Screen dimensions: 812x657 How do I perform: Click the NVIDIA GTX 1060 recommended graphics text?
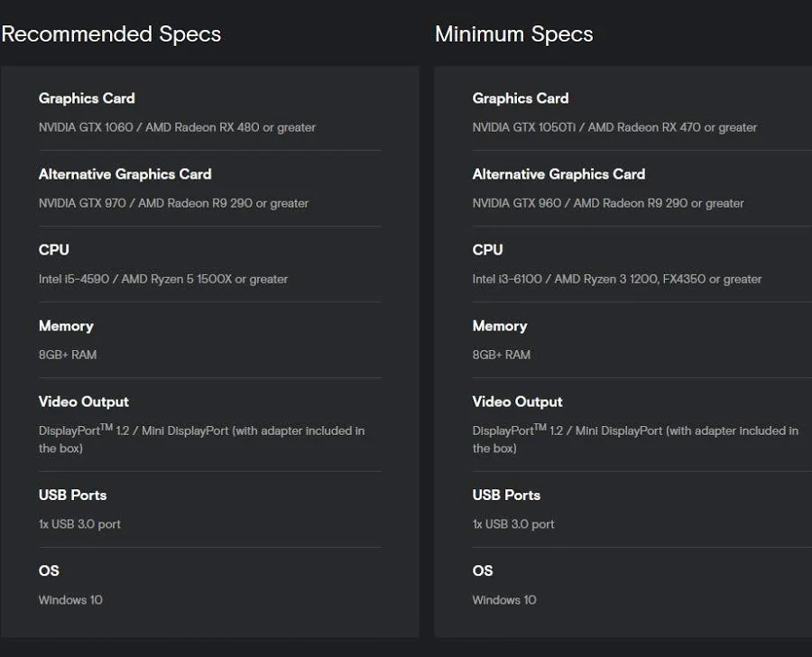pyautogui.click(x=177, y=127)
